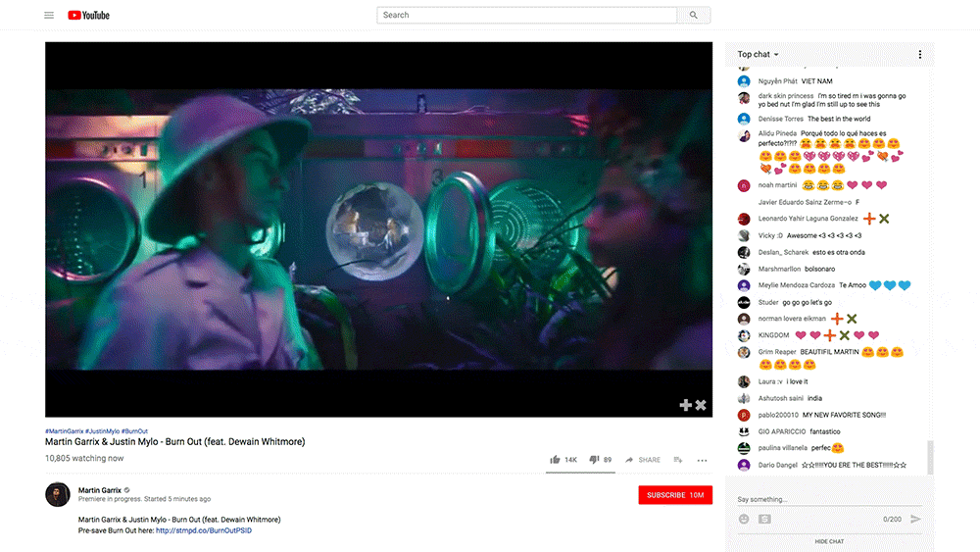Open the hamburger guide menu
The width and height of the screenshot is (980, 552).
[49, 15]
